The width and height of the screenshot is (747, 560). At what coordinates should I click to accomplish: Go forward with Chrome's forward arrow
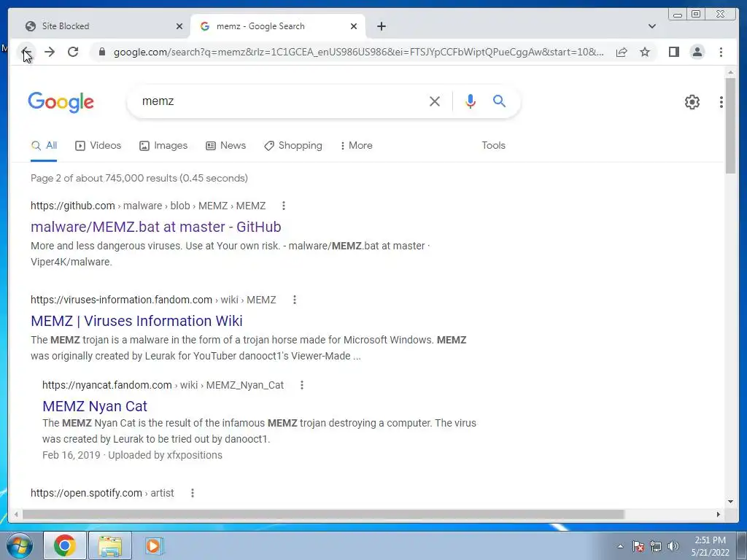click(50, 52)
